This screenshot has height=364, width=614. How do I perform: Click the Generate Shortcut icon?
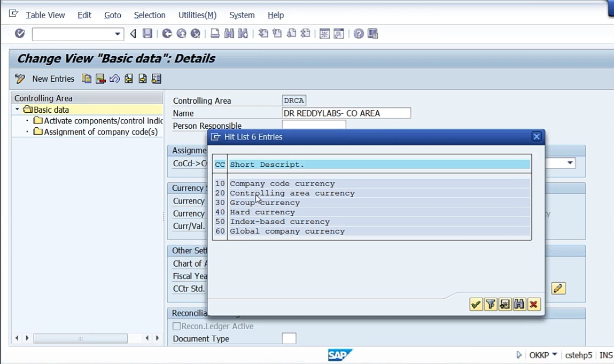click(x=339, y=34)
